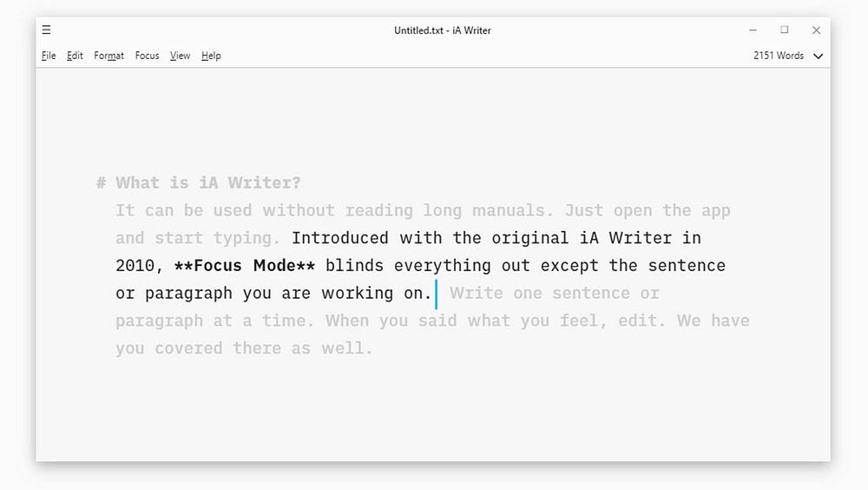Screen dimensions: 868x490
Task: Open the hamburger menu icon
Action: click(x=46, y=30)
